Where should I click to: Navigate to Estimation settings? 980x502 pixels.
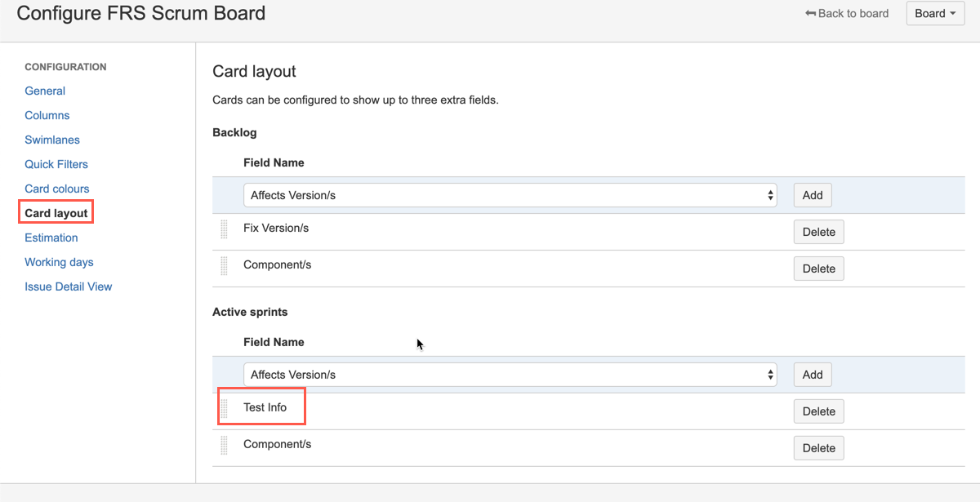click(x=51, y=238)
